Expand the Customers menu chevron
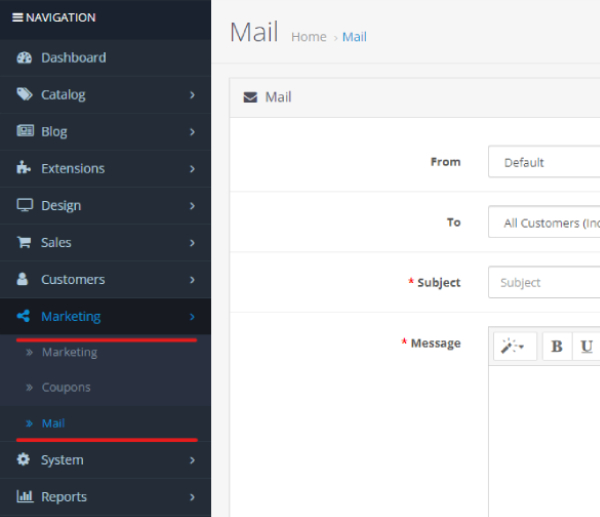600x517 pixels. [x=192, y=280]
